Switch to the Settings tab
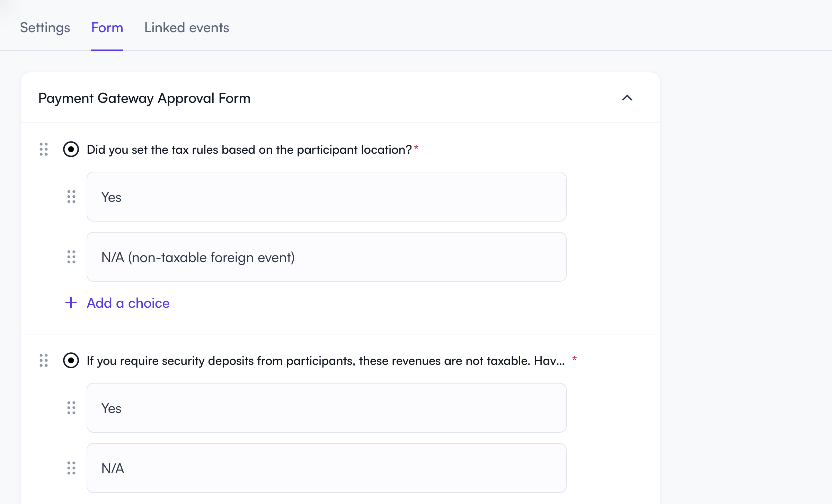Screen dimensions: 832x504 coord(45,28)
